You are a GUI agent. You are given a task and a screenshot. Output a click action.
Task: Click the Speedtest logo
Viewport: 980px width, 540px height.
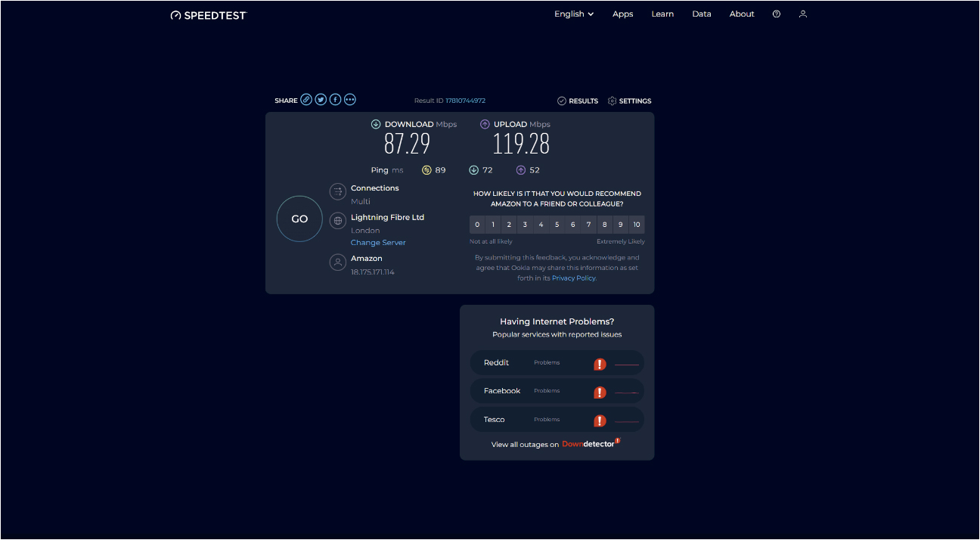pos(209,15)
